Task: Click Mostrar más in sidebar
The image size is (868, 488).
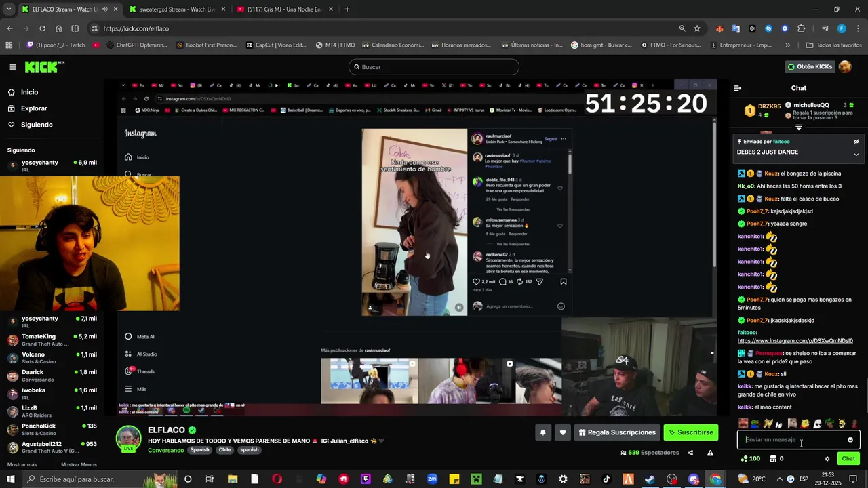Action: coord(22,465)
